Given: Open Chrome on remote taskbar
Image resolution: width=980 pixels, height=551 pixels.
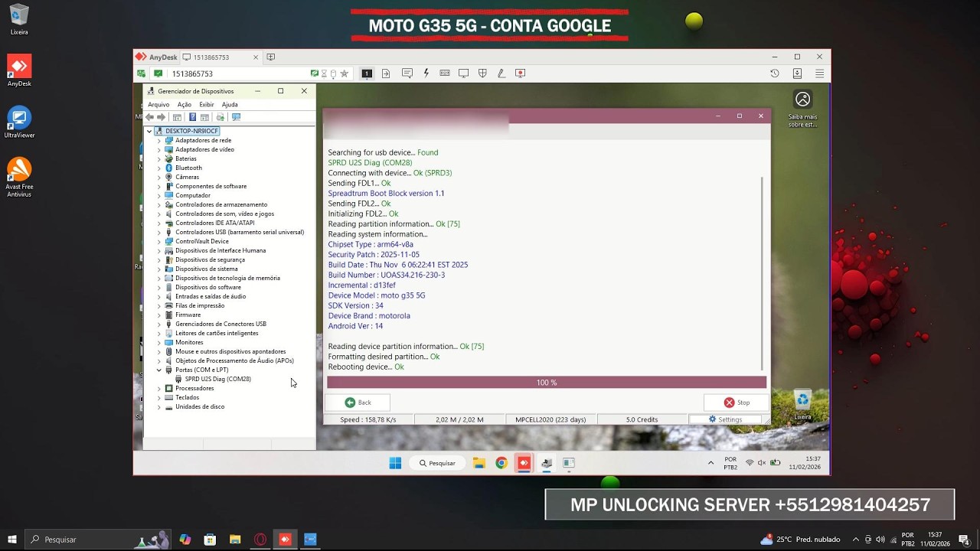Looking at the screenshot, I should [x=501, y=463].
